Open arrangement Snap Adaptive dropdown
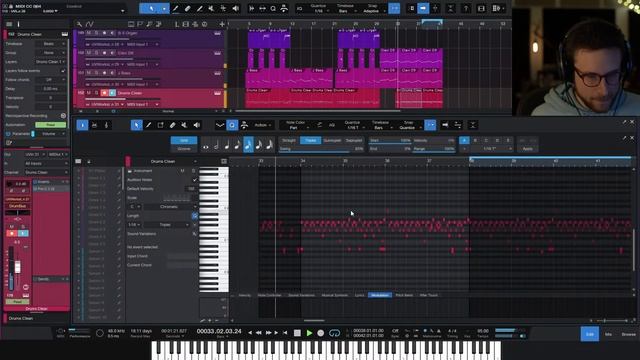 coord(373,9)
